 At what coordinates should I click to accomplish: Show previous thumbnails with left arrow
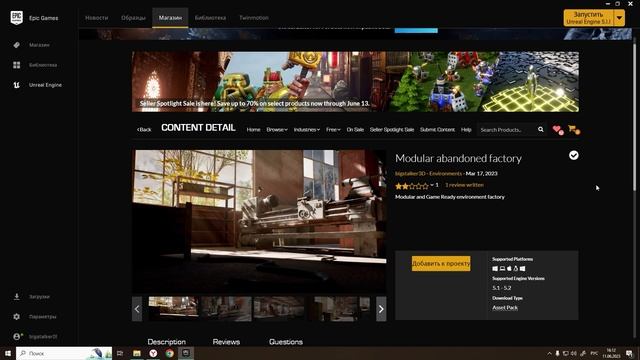click(137, 309)
